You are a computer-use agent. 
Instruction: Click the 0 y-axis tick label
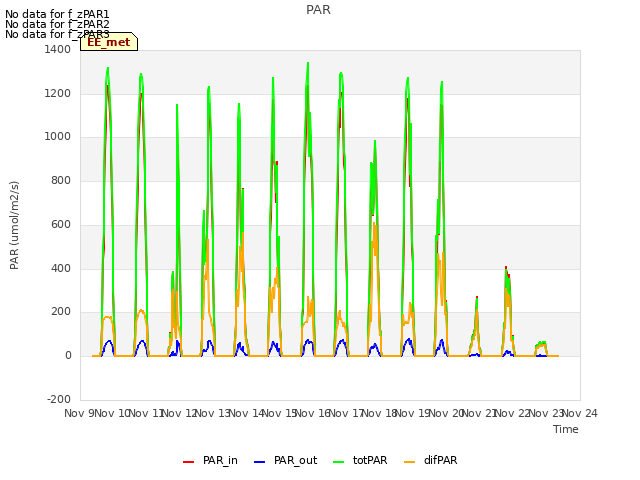68,356
